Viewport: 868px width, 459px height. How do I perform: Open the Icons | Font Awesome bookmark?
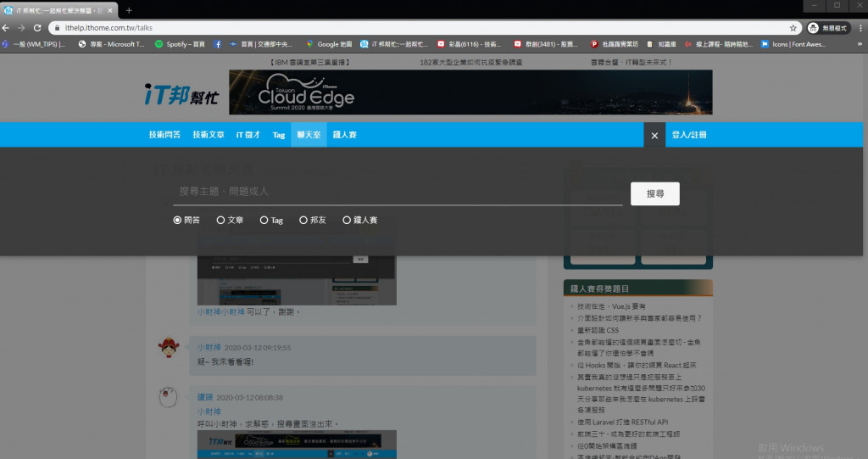coord(793,44)
